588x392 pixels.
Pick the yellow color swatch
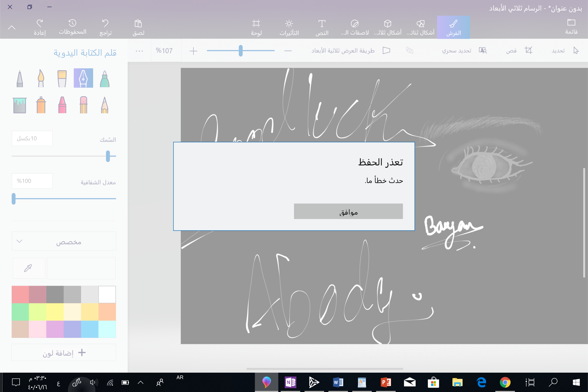55,312
